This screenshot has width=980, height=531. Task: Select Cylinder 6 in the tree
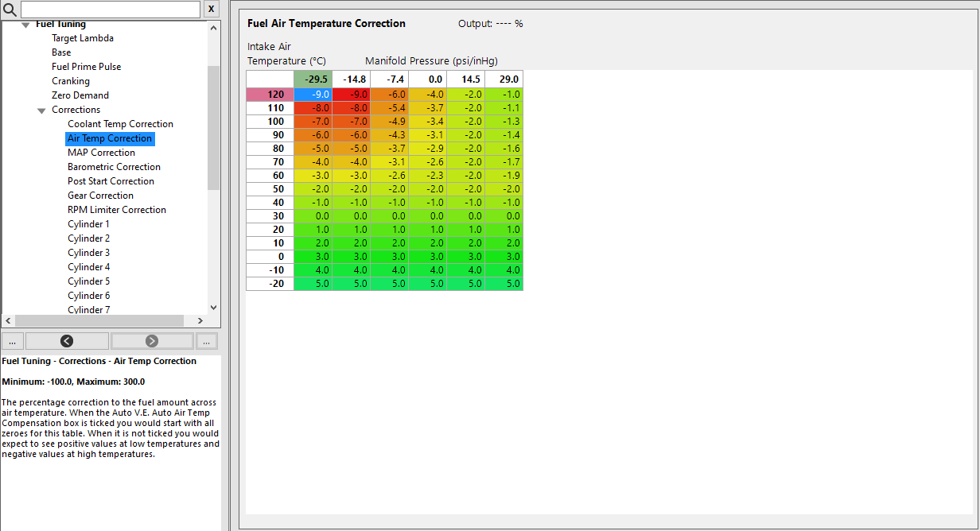coord(88,296)
